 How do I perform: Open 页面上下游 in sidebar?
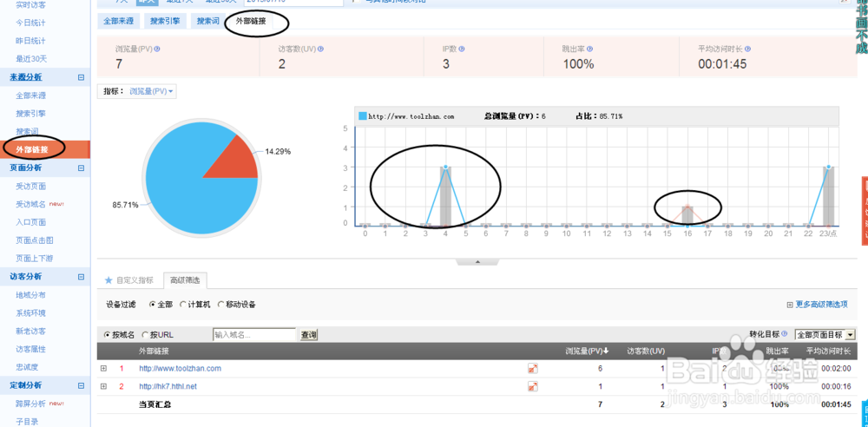point(35,259)
